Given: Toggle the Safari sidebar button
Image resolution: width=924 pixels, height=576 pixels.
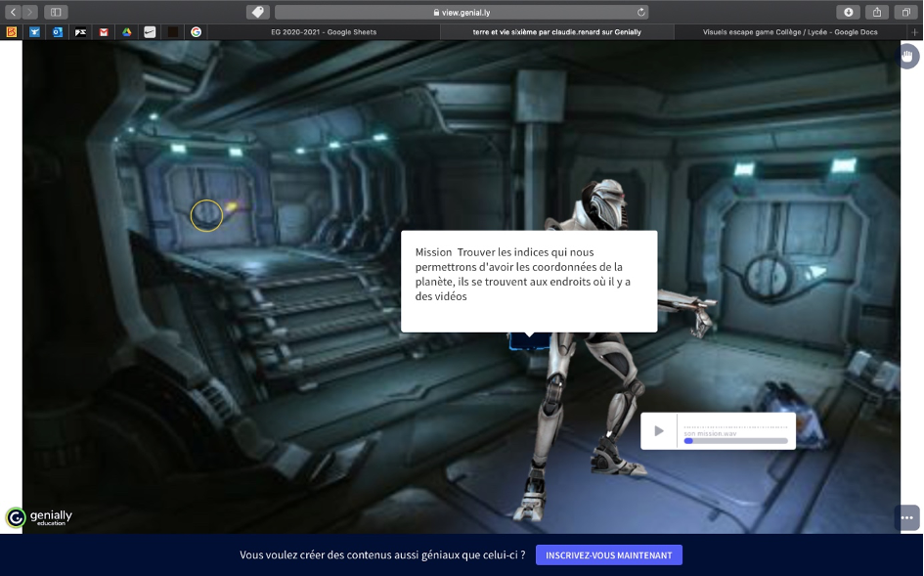Looking at the screenshot, I should (x=56, y=12).
